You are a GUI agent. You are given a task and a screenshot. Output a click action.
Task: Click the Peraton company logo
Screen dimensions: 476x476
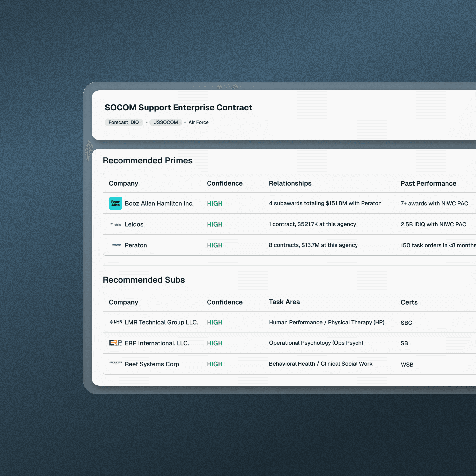point(116,245)
